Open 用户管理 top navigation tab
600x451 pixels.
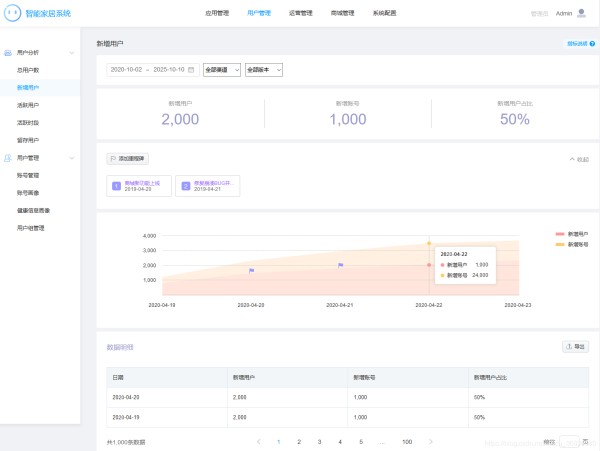[259, 13]
